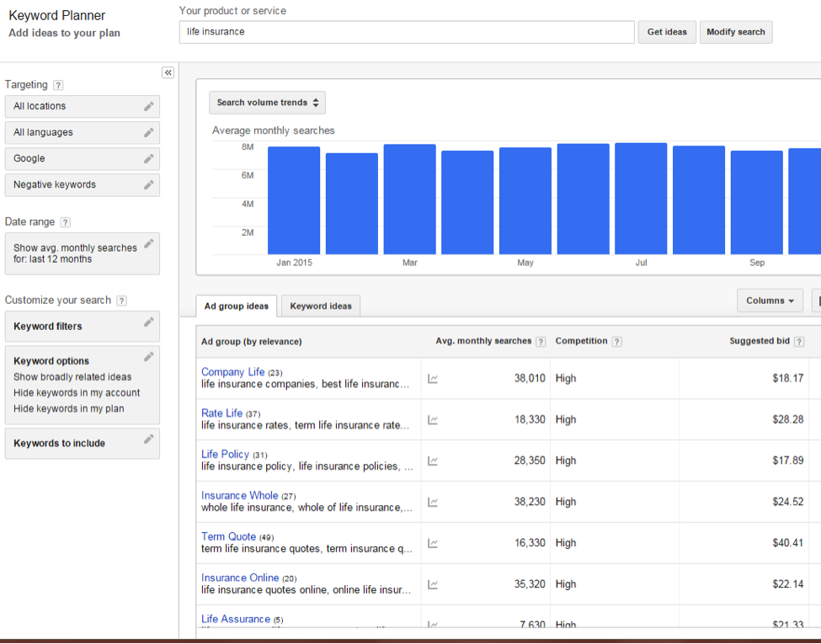This screenshot has height=644, width=821.
Task: Edit the All languages pencil icon
Action: (x=148, y=132)
